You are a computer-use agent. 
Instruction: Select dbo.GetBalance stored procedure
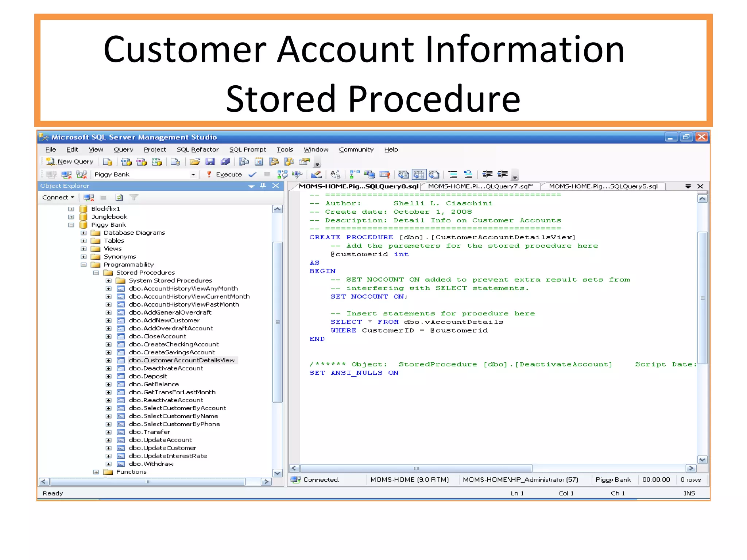pyautogui.click(x=154, y=384)
